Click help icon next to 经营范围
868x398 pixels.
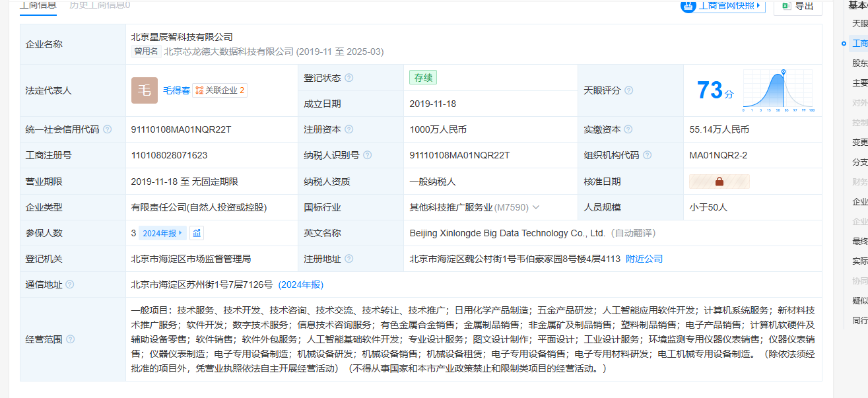(x=71, y=339)
